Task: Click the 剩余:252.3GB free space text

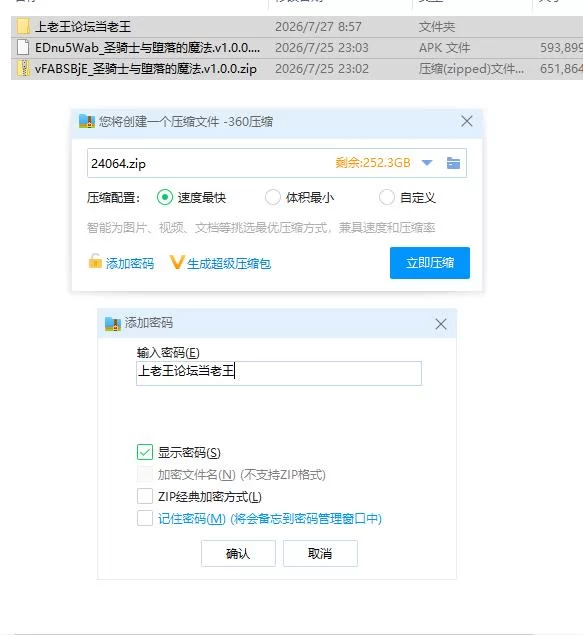Action: pyautogui.click(x=373, y=163)
